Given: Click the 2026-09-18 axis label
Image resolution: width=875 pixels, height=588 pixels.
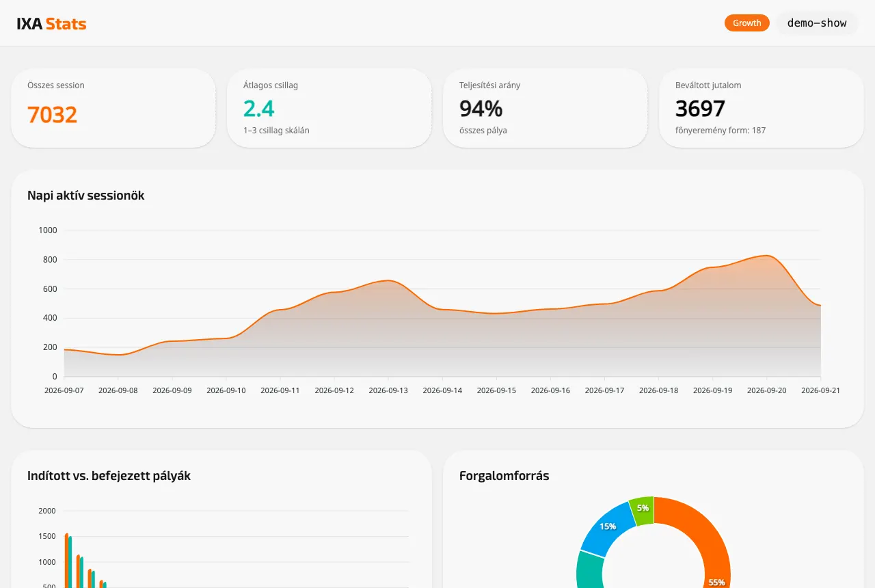Looking at the screenshot, I should (x=658, y=390).
